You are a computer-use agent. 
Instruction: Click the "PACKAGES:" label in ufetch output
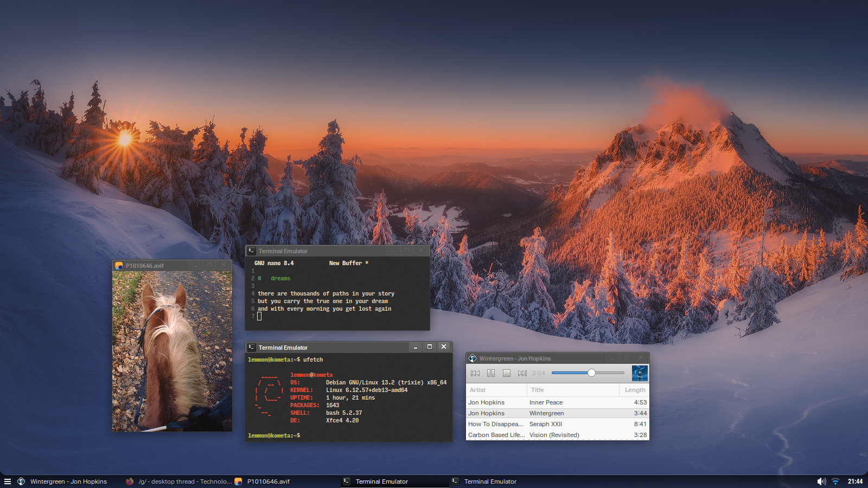point(305,405)
